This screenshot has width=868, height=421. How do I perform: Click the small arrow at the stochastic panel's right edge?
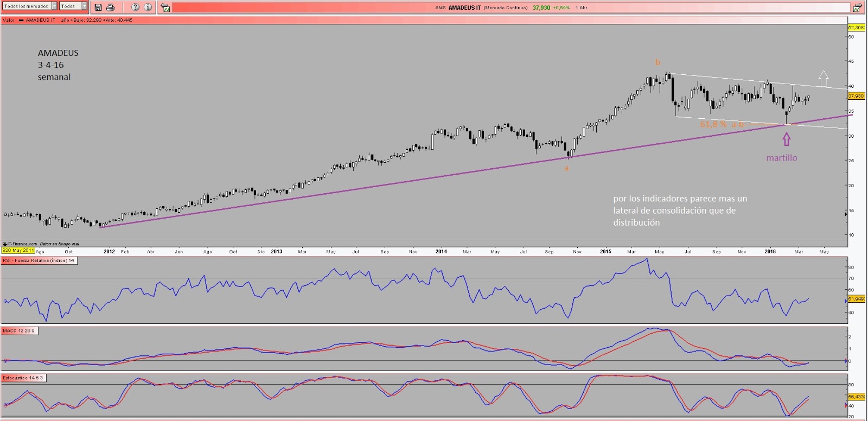(x=845, y=405)
